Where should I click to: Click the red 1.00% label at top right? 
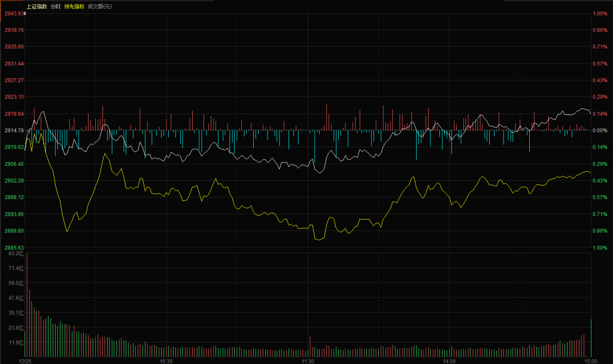[600, 13]
